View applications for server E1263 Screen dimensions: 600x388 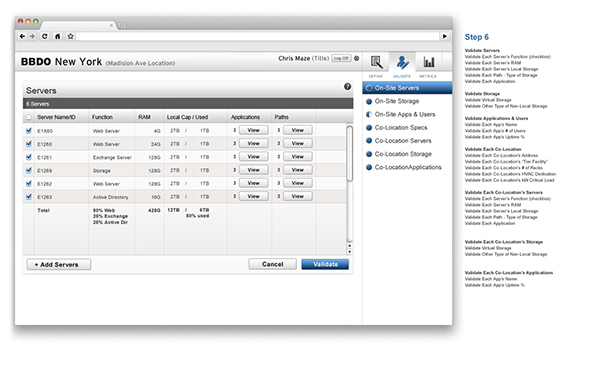(x=254, y=196)
